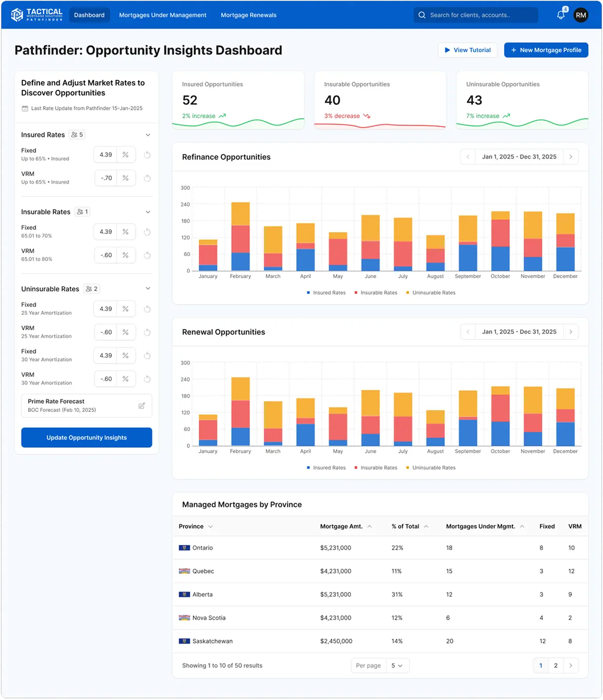Viewport: 603px width, 700px height.
Task: Open the Province column sort dropdown
Action: coord(211,526)
